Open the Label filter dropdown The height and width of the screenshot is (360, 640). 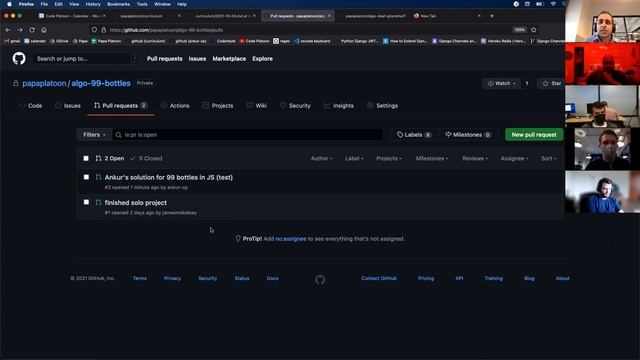354,158
